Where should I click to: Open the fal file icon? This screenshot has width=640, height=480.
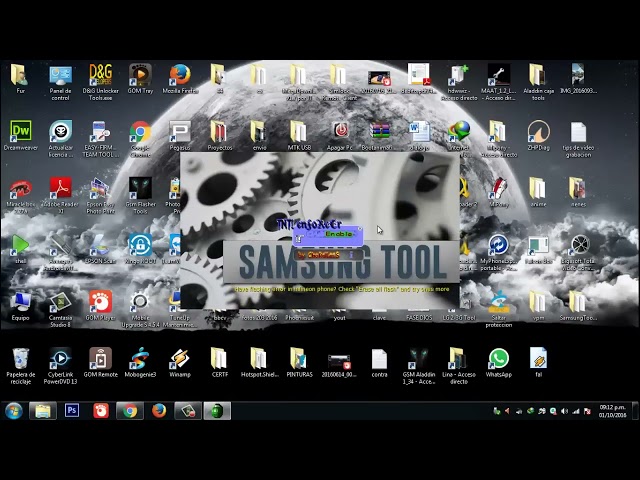(538, 362)
